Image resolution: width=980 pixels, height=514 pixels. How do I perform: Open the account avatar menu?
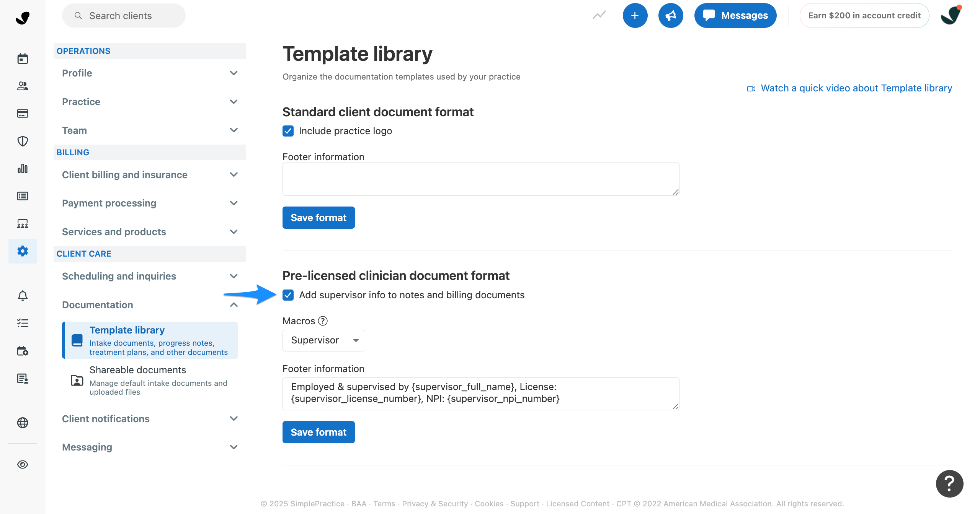[951, 15]
